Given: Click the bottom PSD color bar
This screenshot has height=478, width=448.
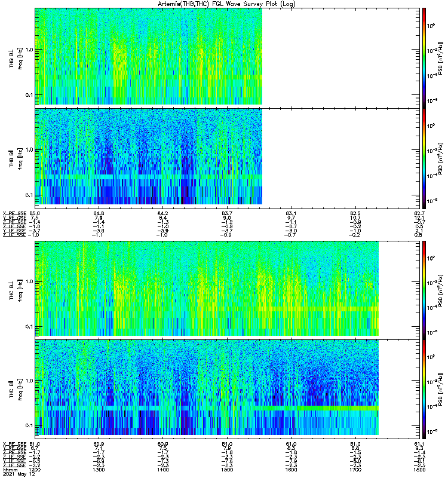Looking at the screenshot, I should 424,390.
